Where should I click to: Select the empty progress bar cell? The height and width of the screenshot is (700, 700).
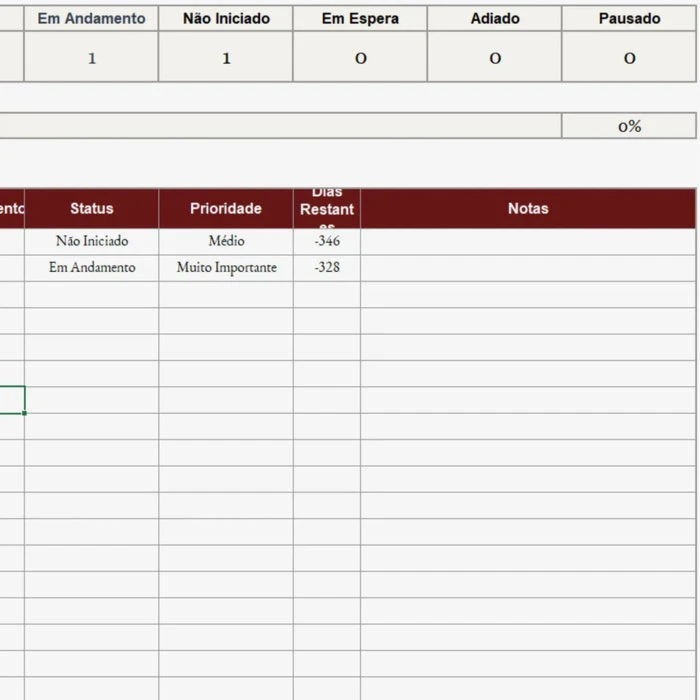(280, 126)
